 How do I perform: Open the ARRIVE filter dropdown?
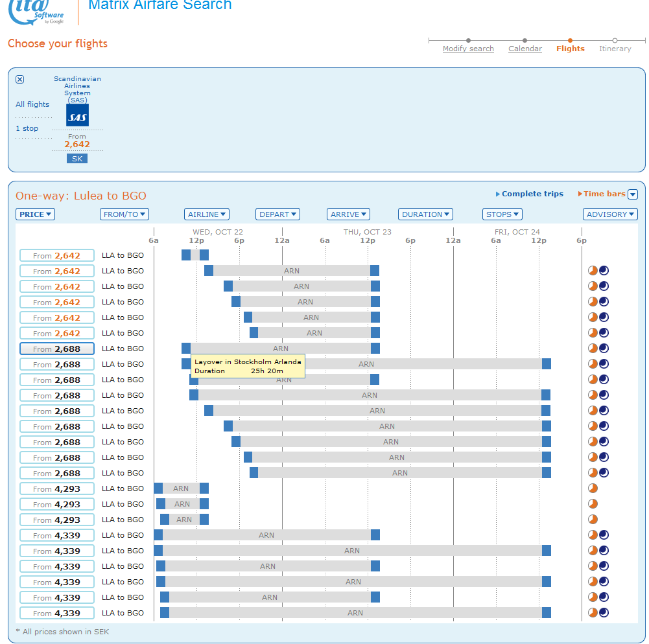point(348,214)
